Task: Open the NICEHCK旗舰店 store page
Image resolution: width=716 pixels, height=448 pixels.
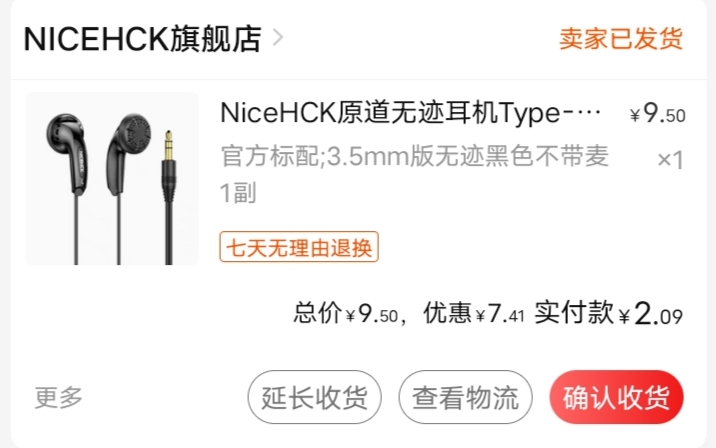Action: tap(142, 39)
